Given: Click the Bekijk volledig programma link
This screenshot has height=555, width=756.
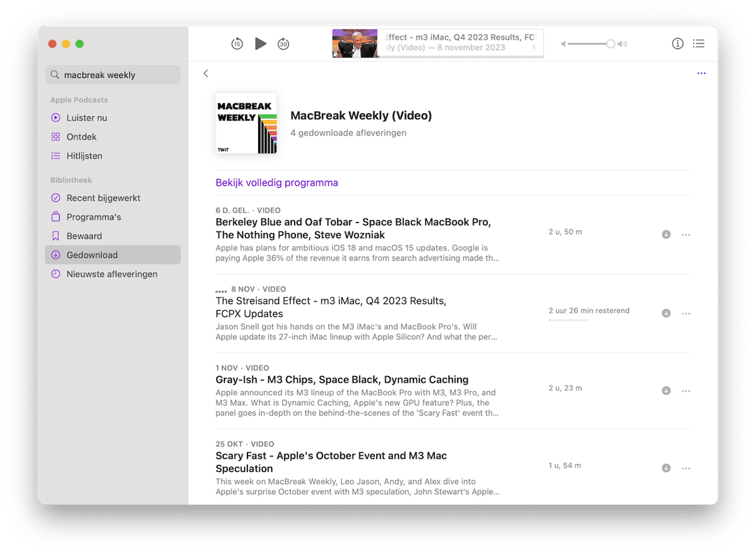Looking at the screenshot, I should (x=277, y=183).
